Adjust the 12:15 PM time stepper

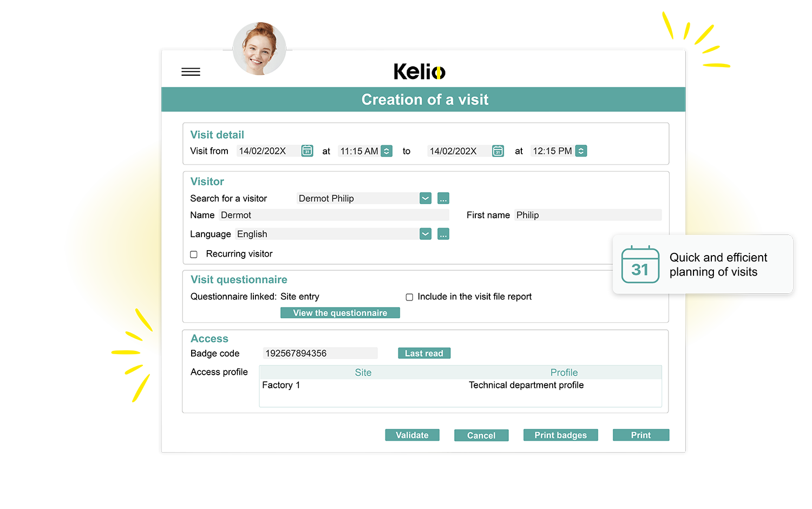click(581, 151)
